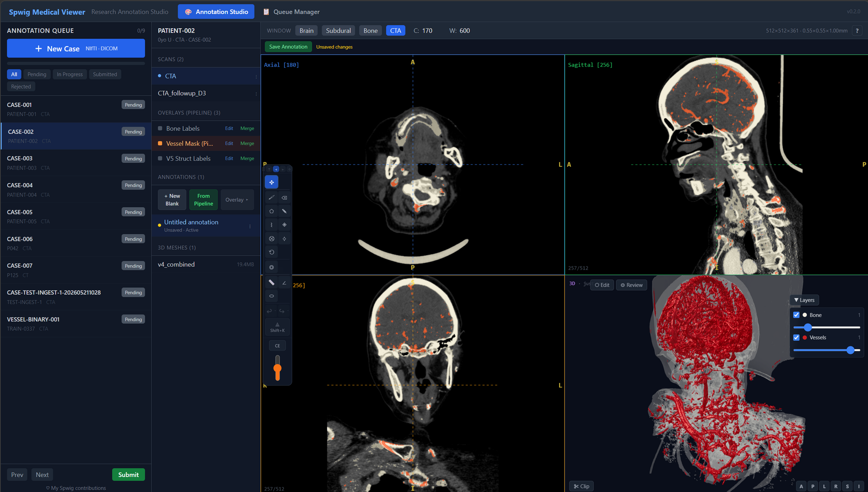Select the angle measurement tool
This screenshot has width=868, height=492.
[x=284, y=283]
